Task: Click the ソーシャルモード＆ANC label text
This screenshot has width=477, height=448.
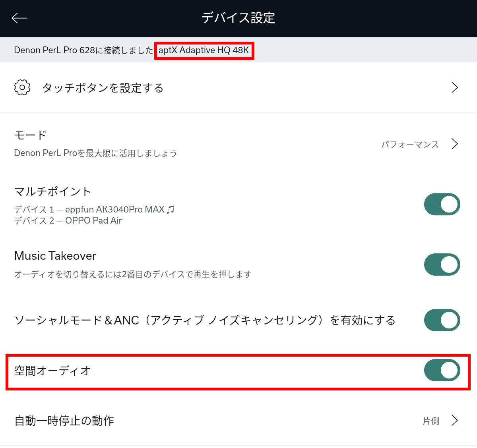Action: tap(205, 320)
